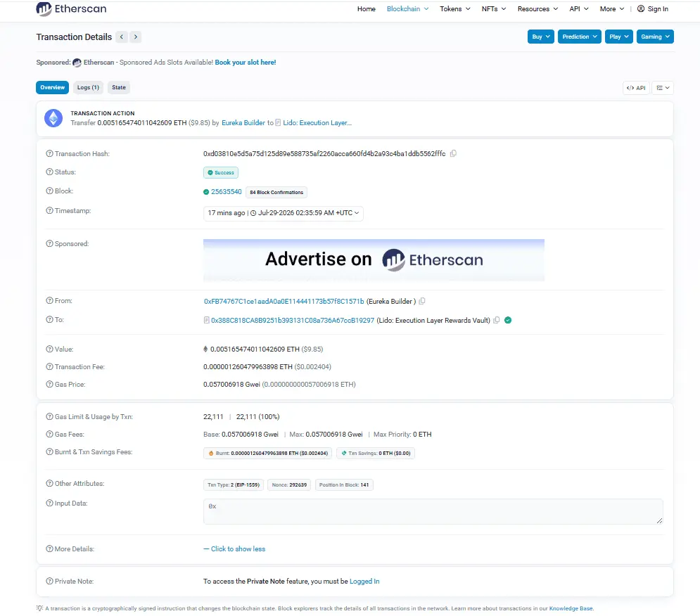Copy the To address
The height and width of the screenshot is (616, 700).
[x=496, y=321]
